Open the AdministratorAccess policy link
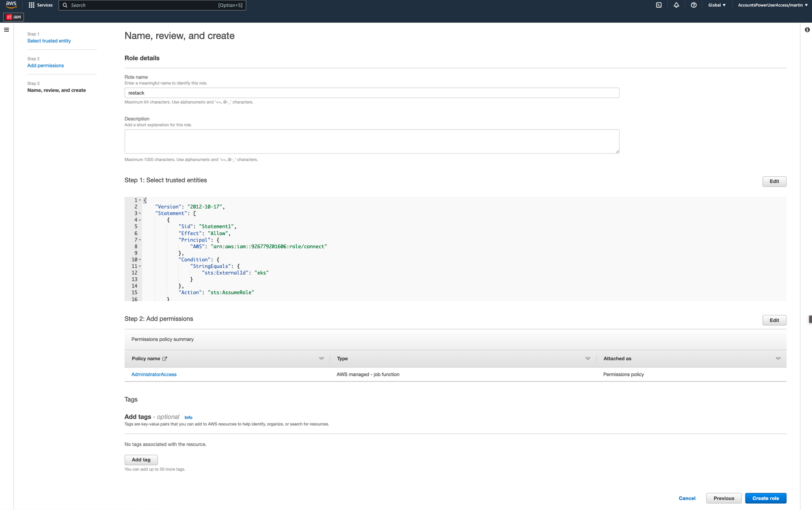 pos(153,374)
